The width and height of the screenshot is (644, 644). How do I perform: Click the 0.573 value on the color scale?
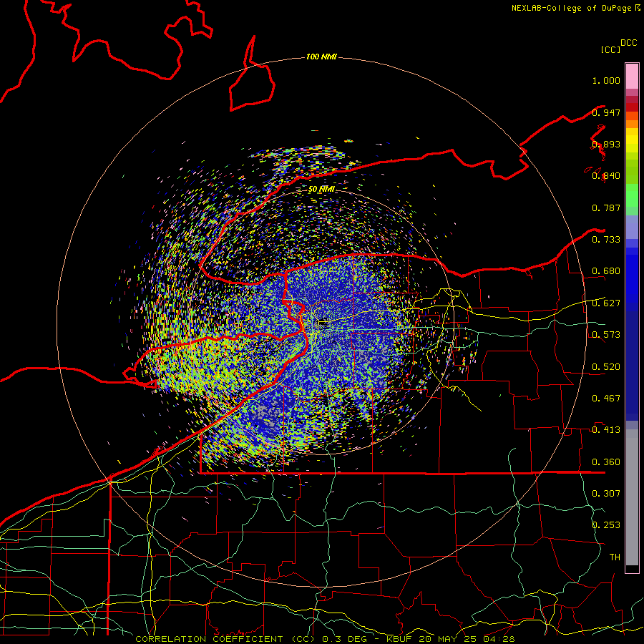606,335
